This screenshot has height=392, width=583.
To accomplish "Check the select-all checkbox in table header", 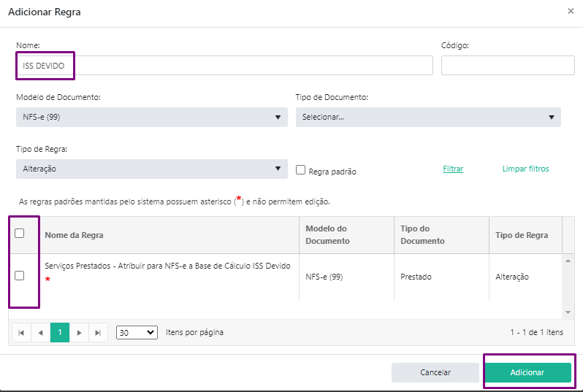I will click(19, 234).
